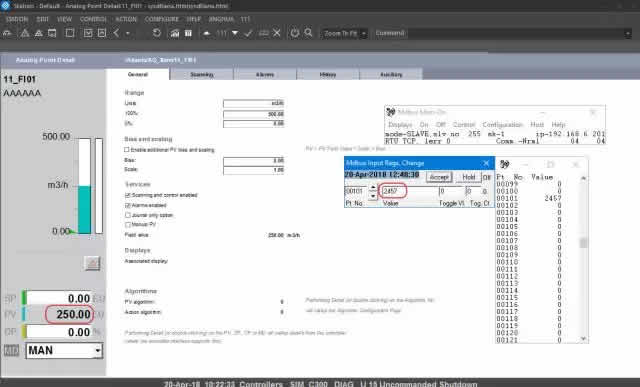Click the Modbus Master window app icon
Image resolution: width=640 pixels, height=387 pixels.
(391, 112)
